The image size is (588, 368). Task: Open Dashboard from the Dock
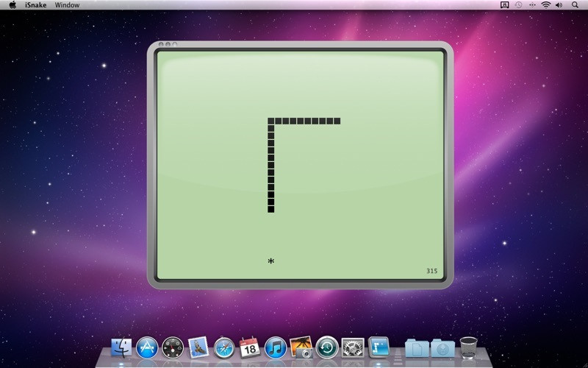click(x=173, y=347)
